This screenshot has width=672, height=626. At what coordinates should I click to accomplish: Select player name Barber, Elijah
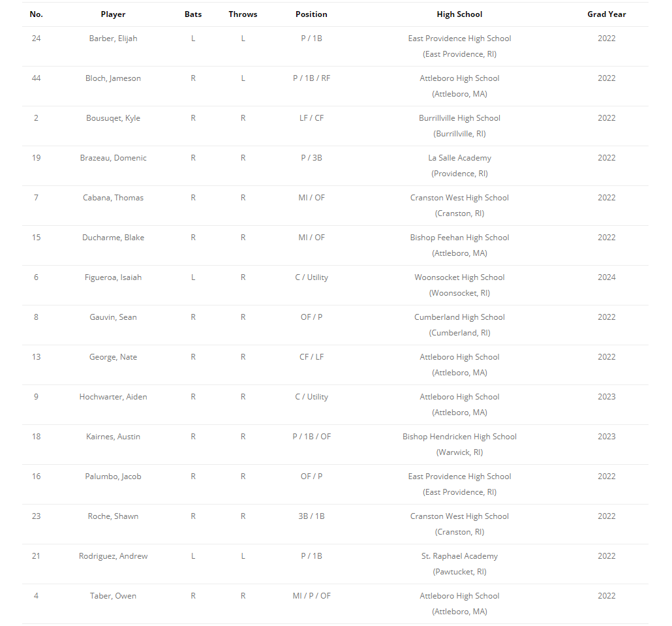click(x=113, y=39)
